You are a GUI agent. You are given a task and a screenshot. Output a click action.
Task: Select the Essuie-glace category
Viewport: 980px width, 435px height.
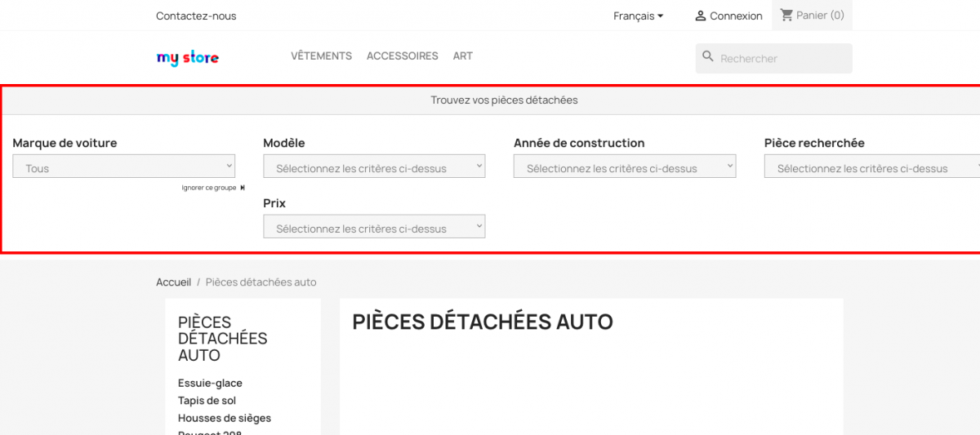click(x=210, y=383)
